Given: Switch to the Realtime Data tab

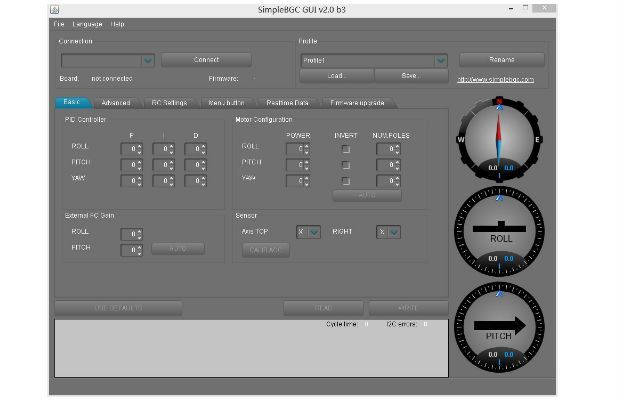Looking at the screenshot, I should [x=287, y=103].
